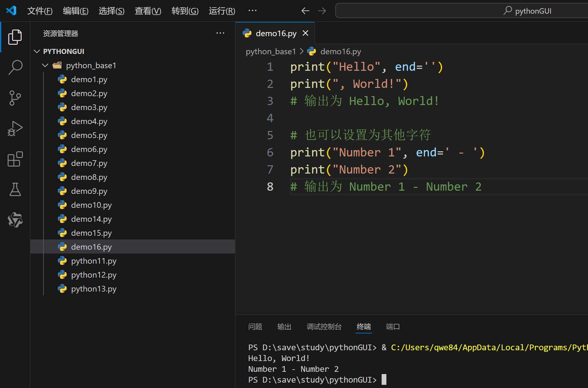Screen dimensions: 588x388
Task: Open the Run and Debug view
Action: pyautogui.click(x=15, y=128)
